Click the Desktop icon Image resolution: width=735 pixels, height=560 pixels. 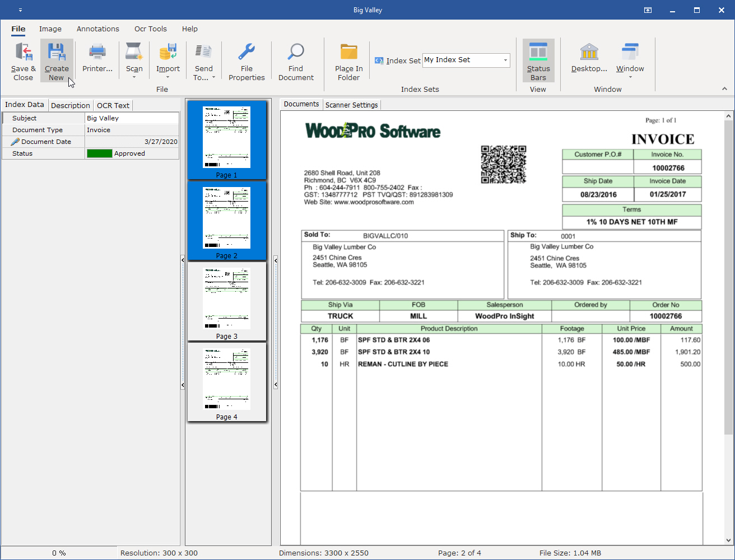589,52
